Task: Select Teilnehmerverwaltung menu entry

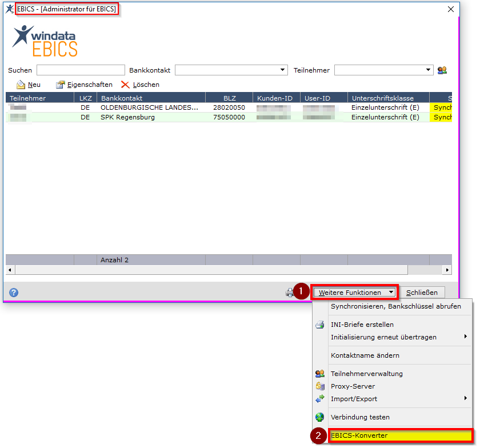Action: click(367, 374)
